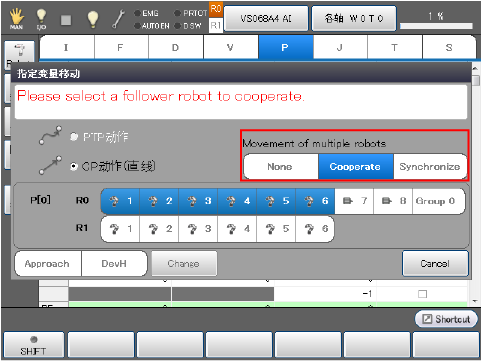
Task: Select PTP motion radio button
Action: pyautogui.click(x=74, y=137)
